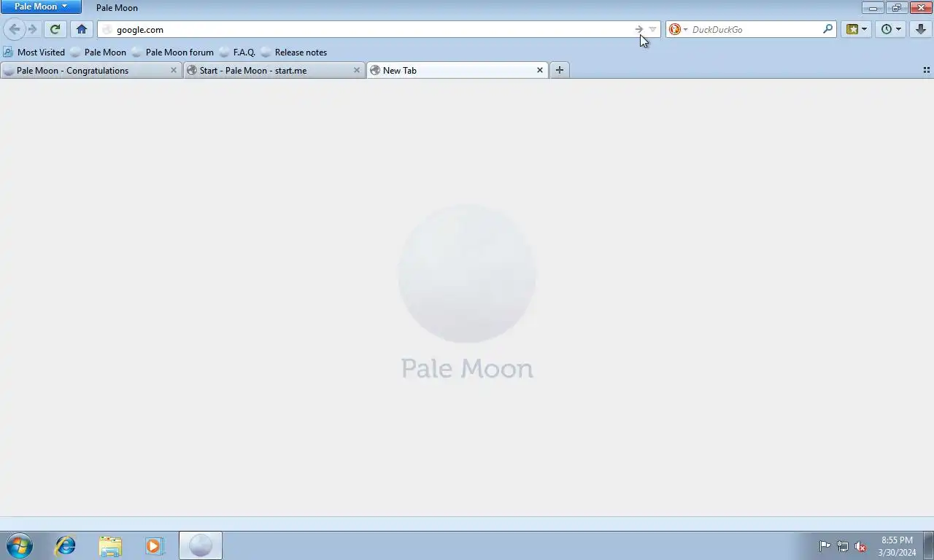934x560 pixels.
Task: Open Action Center flag icon
Action: (825, 546)
